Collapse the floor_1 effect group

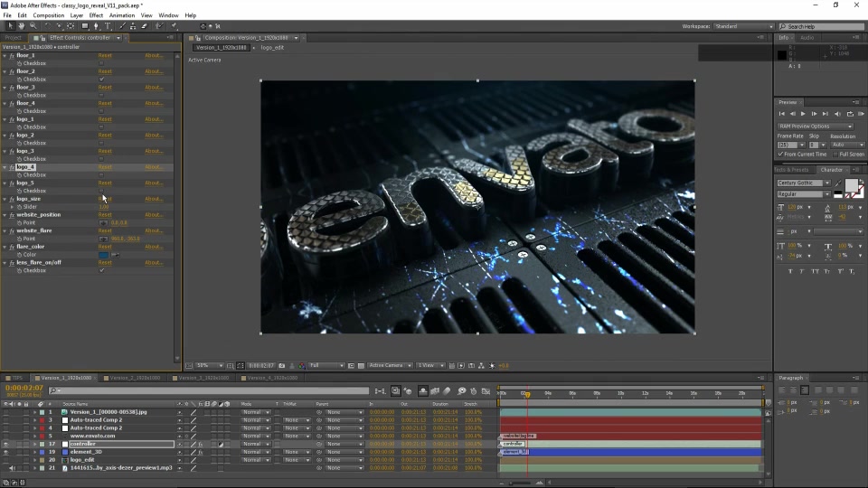point(5,55)
